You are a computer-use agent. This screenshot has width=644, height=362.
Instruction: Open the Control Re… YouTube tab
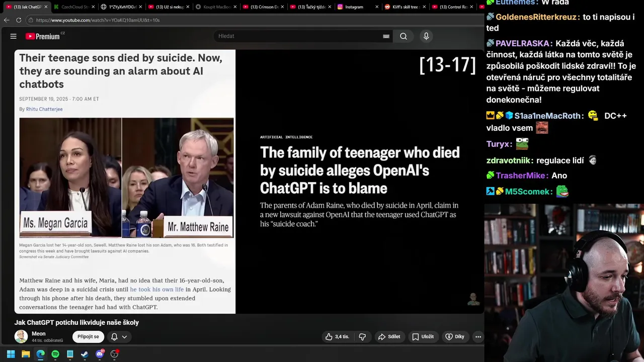click(x=453, y=7)
